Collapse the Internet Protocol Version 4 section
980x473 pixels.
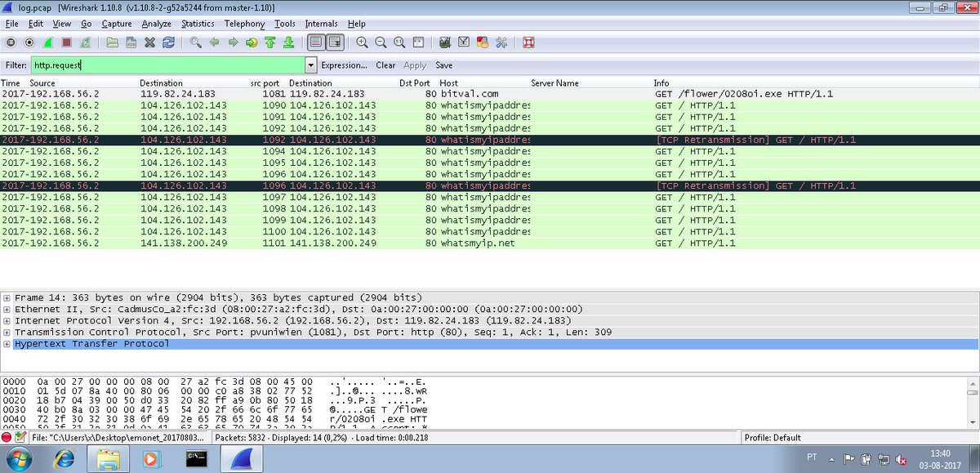pos(9,320)
